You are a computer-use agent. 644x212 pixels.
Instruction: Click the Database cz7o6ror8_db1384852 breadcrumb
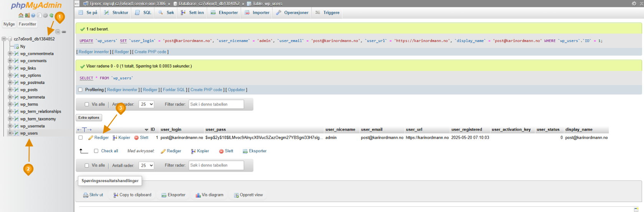click(209, 3)
